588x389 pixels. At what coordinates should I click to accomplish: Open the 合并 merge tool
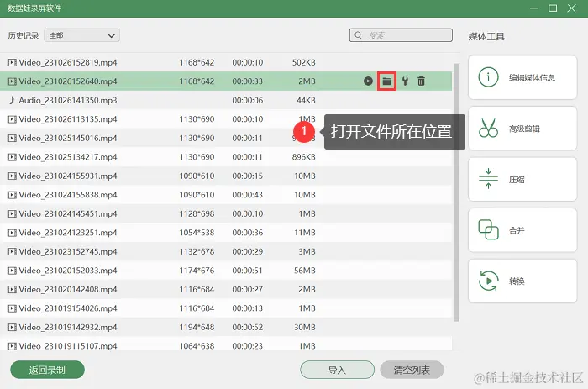tap(522, 230)
